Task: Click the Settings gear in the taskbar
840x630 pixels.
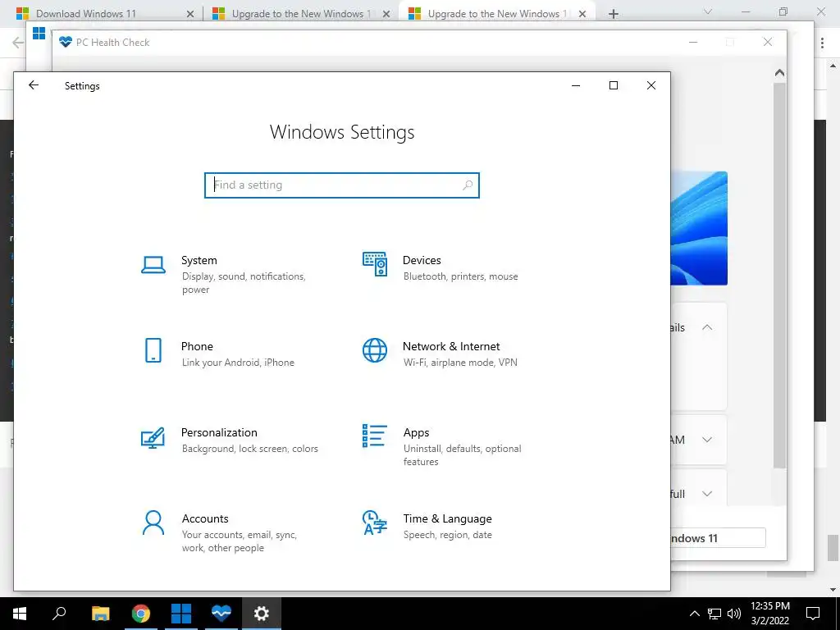Action: tap(262, 614)
